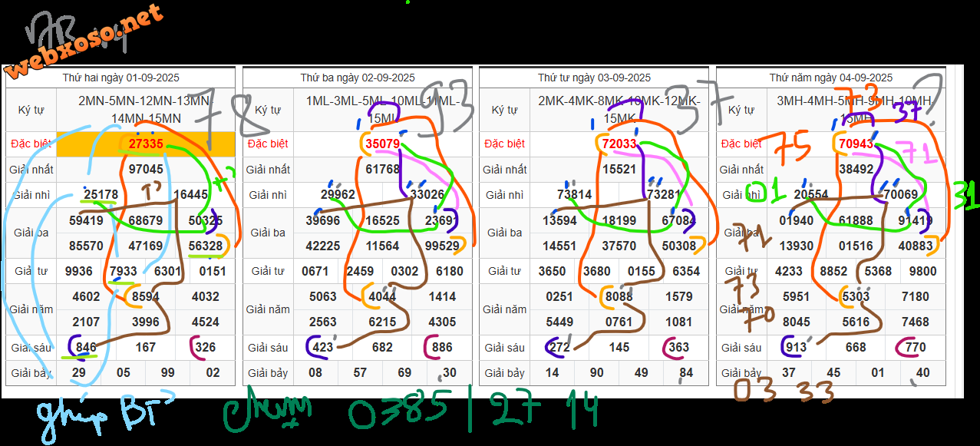Click the handwritten blue "ghép BT" note
980x446 pixels.
point(104,415)
